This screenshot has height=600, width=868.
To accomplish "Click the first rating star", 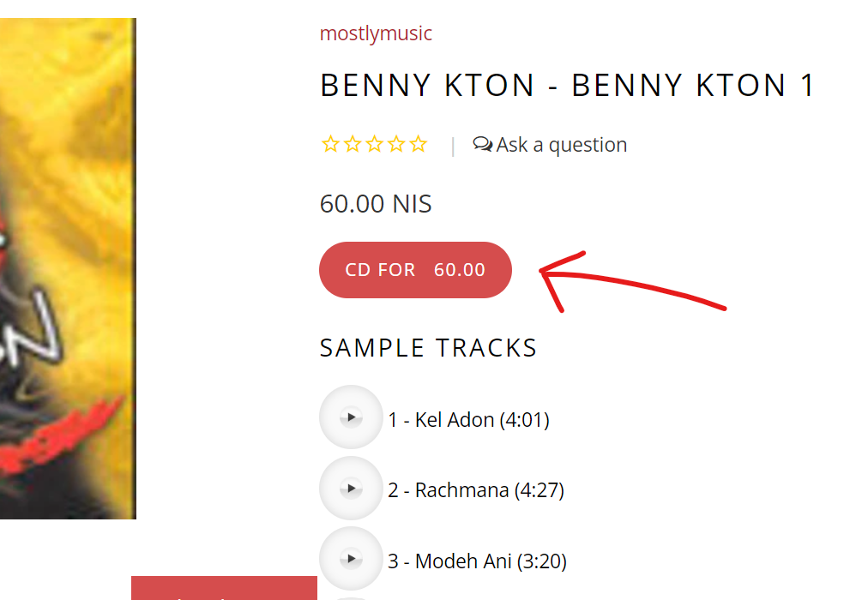I will tap(330, 144).
